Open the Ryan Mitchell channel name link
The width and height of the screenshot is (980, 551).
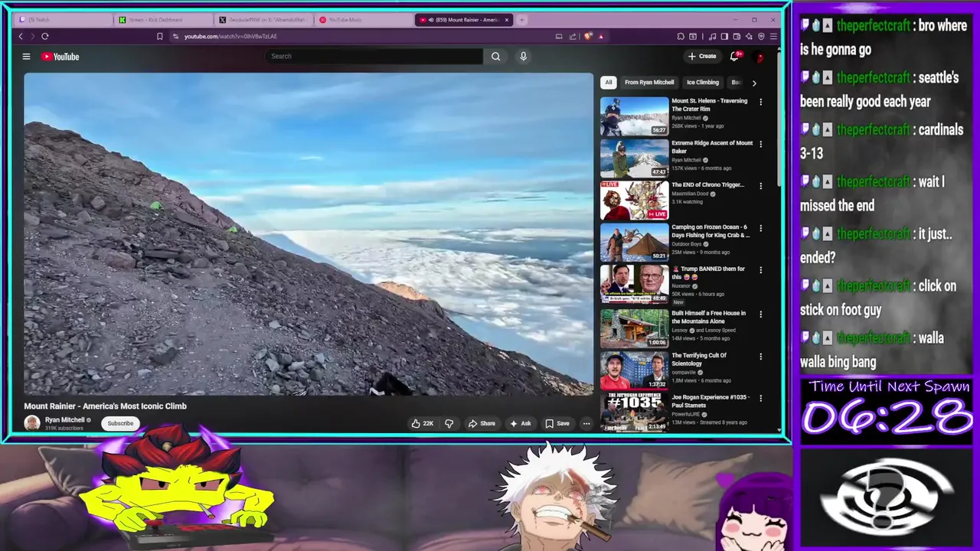pyautogui.click(x=64, y=420)
